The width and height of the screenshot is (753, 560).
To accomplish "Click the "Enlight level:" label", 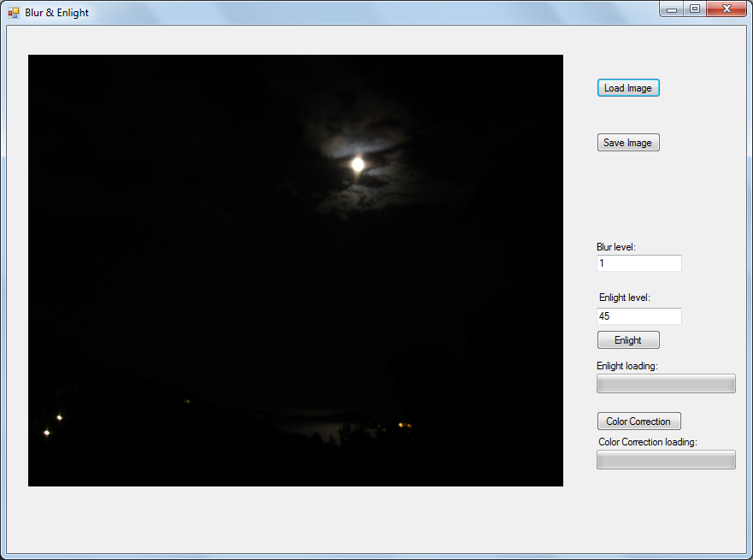I will (x=625, y=298).
